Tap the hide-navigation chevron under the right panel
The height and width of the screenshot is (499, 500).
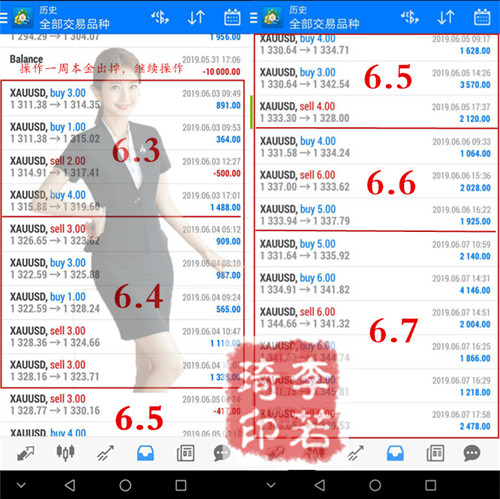271,485
